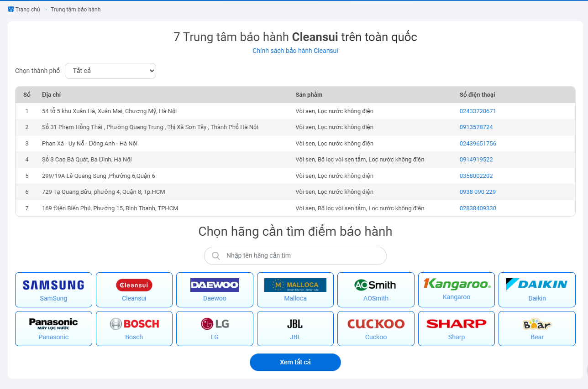Select the JBL brand logo card

click(x=295, y=329)
